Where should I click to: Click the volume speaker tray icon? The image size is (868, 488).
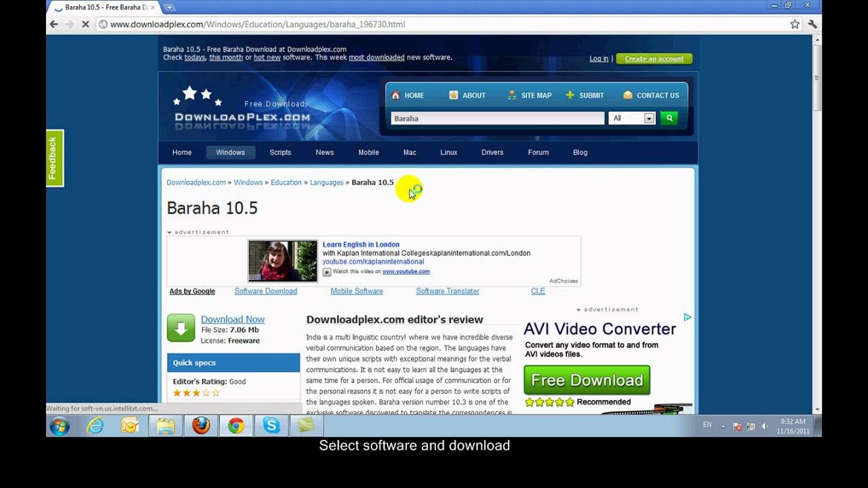[764, 426]
